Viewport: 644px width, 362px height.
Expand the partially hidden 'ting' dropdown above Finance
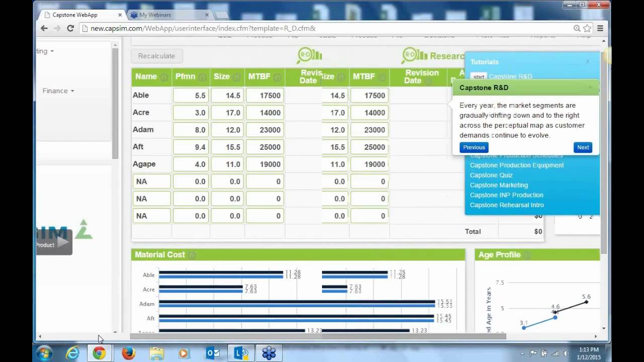[45, 51]
